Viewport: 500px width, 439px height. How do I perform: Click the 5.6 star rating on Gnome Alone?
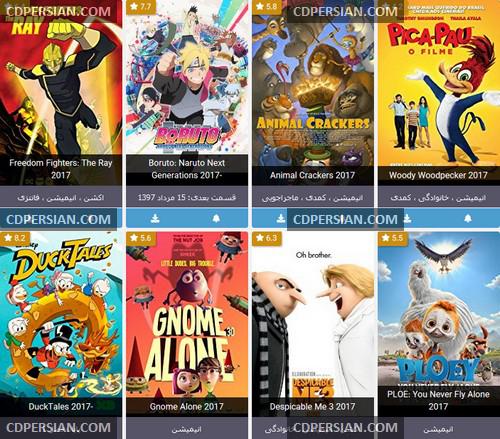click(x=141, y=238)
